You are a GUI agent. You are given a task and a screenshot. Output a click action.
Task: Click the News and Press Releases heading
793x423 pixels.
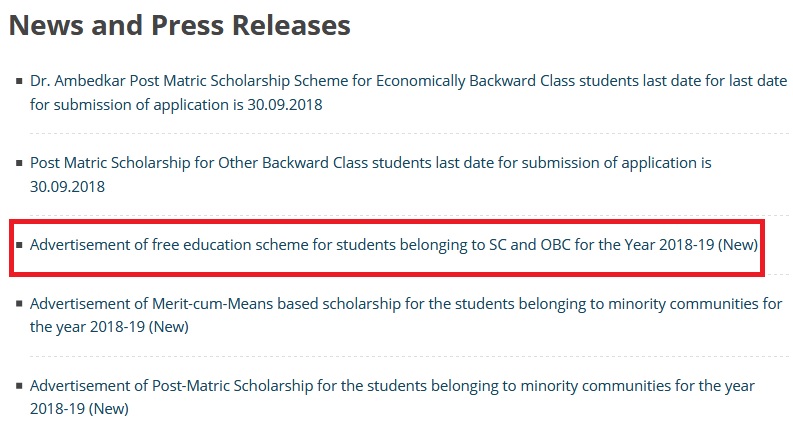click(x=180, y=25)
